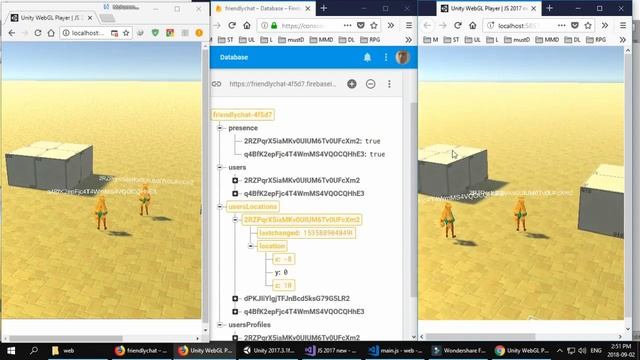Collapse the location node
The width and height of the screenshot is (640, 360).
click(x=251, y=246)
